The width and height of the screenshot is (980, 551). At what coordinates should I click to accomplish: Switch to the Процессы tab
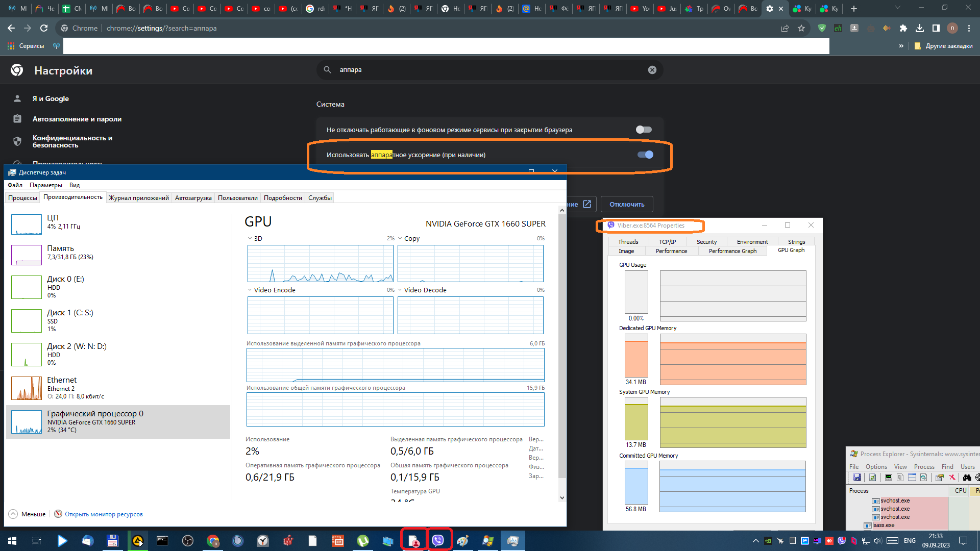point(22,198)
